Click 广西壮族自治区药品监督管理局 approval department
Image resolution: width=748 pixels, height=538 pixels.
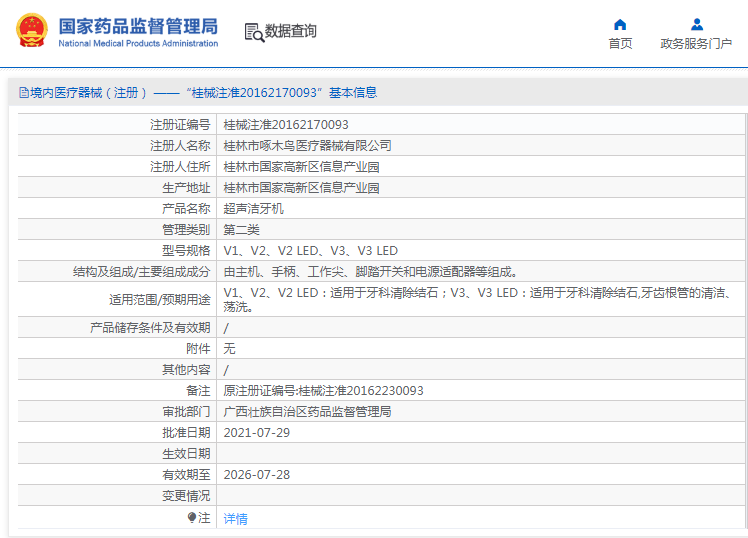[308, 412]
